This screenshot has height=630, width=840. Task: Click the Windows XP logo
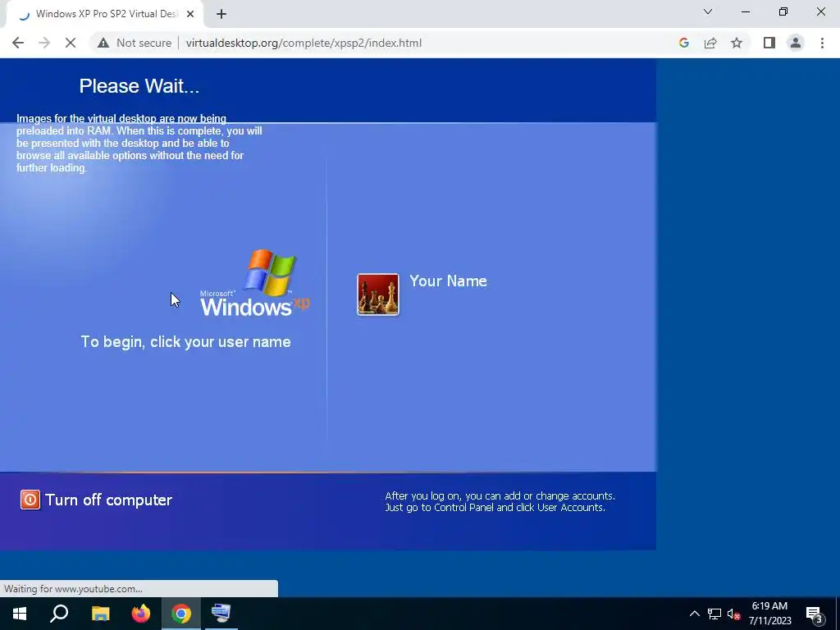255,283
